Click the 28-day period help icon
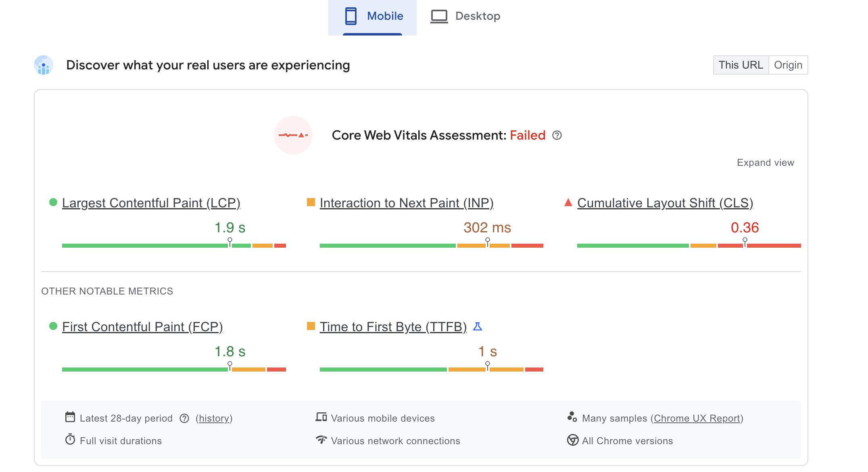 click(x=184, y=418)
